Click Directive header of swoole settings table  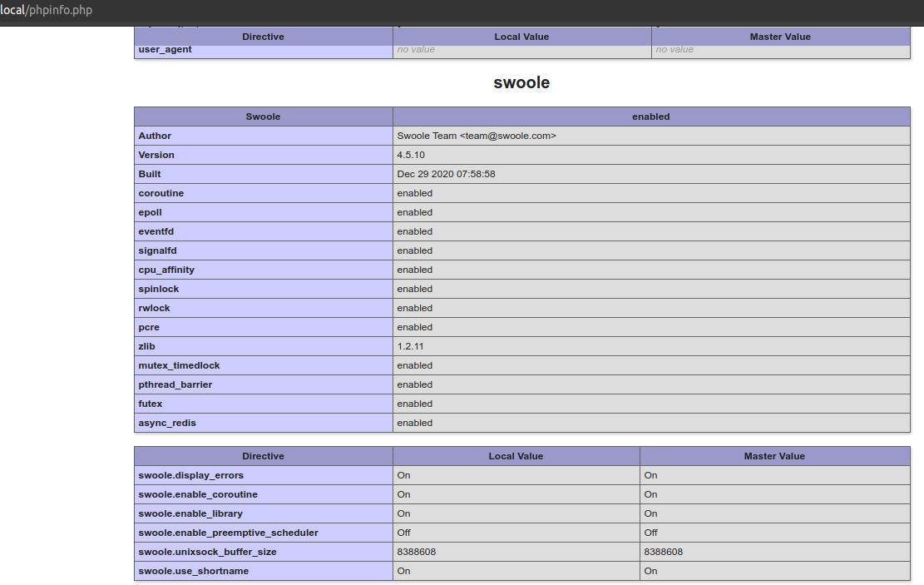click(x=263, y=457)
